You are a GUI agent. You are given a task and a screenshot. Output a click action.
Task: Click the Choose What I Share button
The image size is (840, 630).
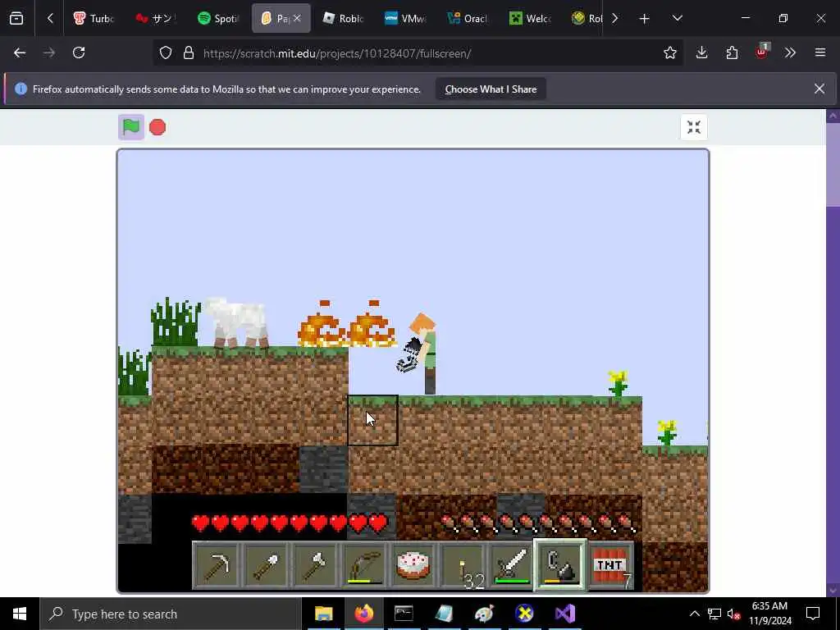(491, 89)
